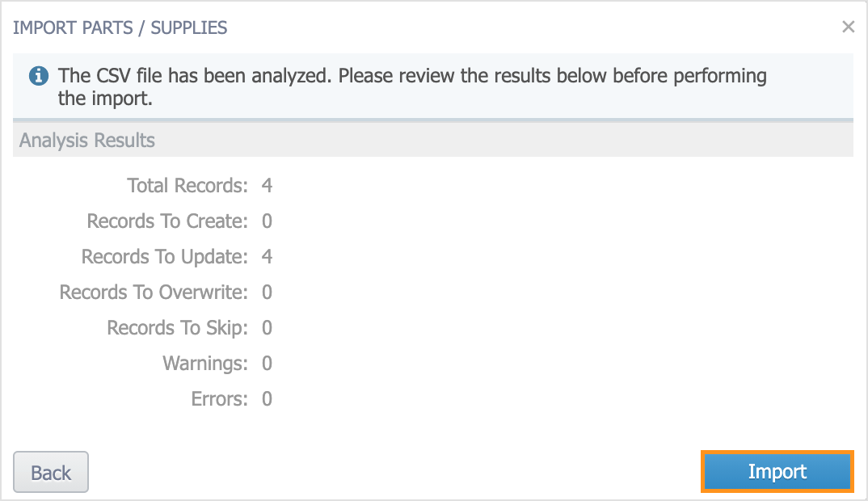
Task: Click the Records To Skip label
Action: 178,328
